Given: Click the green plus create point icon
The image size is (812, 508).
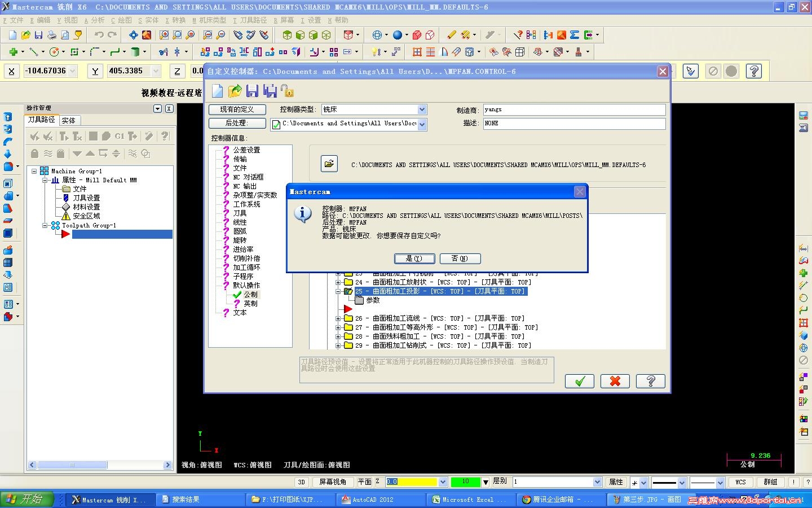Looking at the screenshot, I should (13, 52).
